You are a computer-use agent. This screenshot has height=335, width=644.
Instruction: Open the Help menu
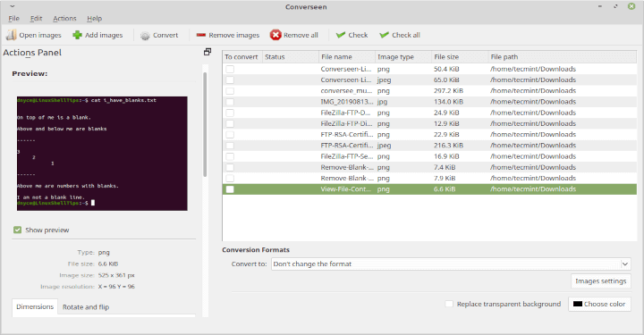pyautogui.click(x=95, y=19)
